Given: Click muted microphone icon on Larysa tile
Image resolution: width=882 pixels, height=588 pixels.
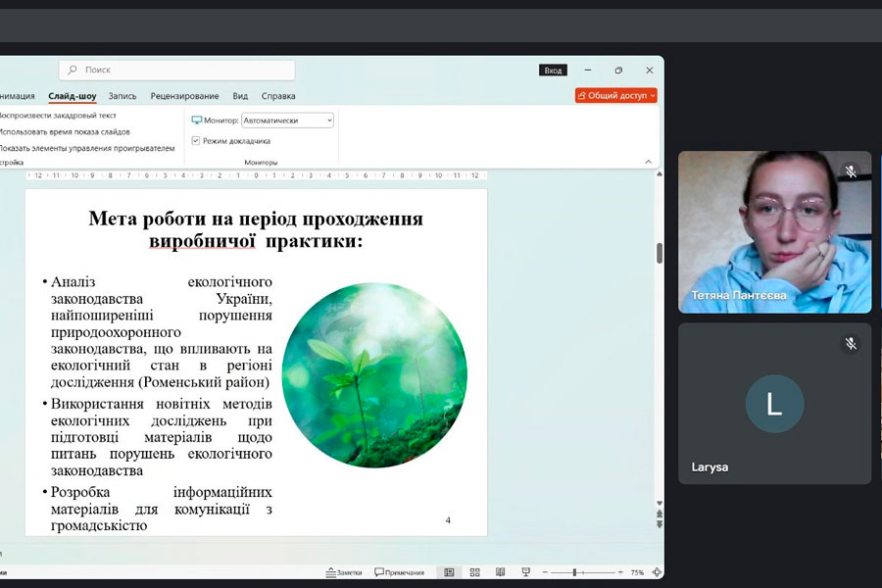Looking at the screenshot, I should [851, 344].
